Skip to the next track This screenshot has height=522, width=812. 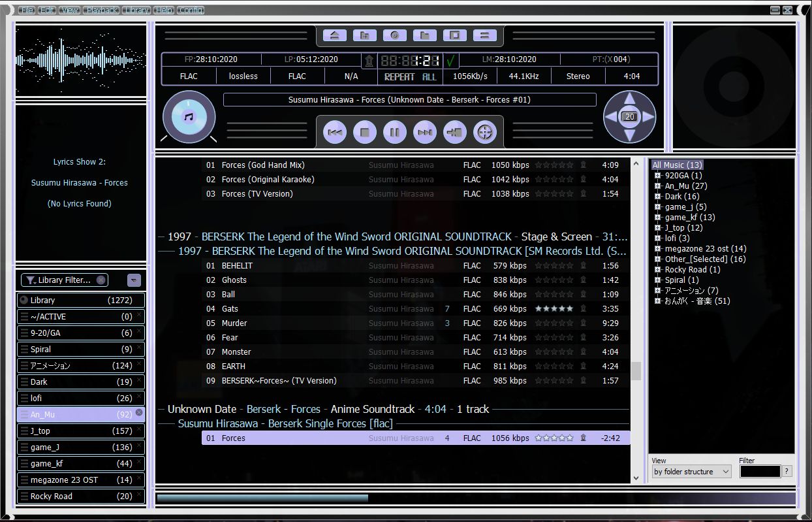pyautogui.click(x=425, y=133)
